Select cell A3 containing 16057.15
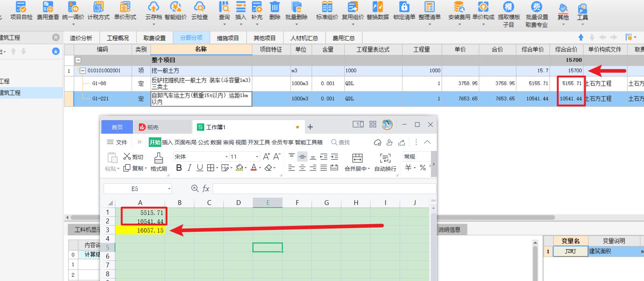The width and height of the screenshot is (644, 281). click(140, 230)
